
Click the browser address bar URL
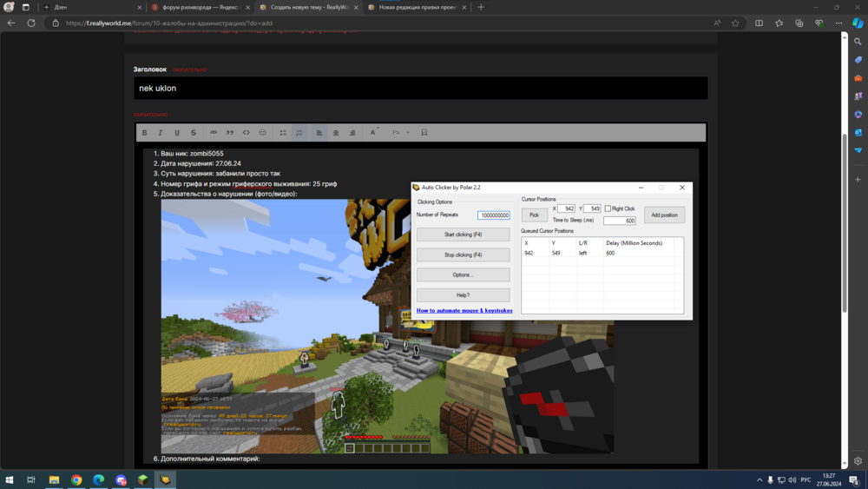pos(169,23)
